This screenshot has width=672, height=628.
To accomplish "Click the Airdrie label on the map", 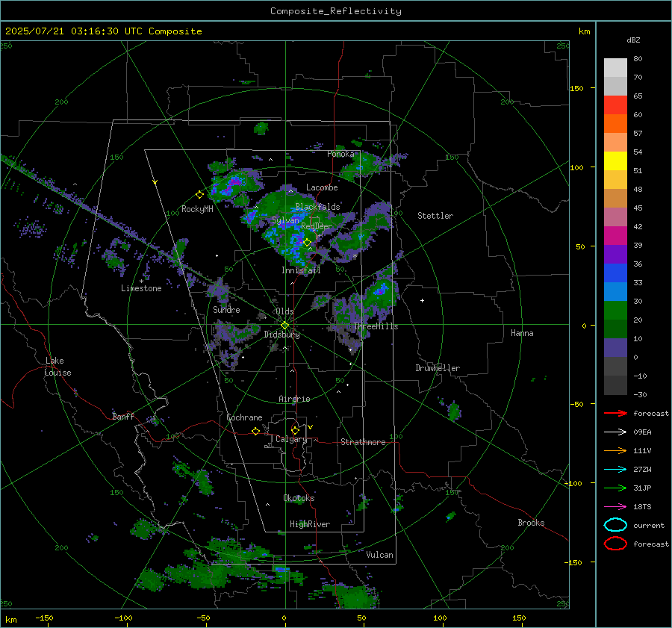I will pyautogui.click(x=294, y=399).
